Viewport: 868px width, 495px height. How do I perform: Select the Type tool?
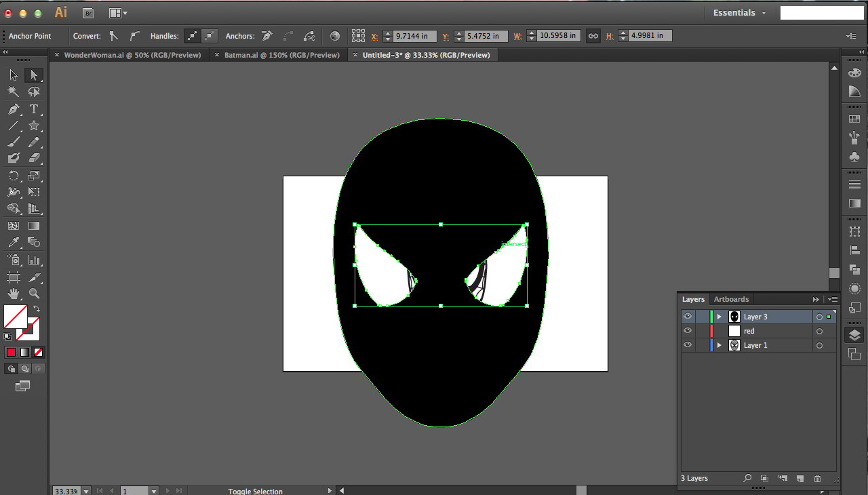click(33, 109)
